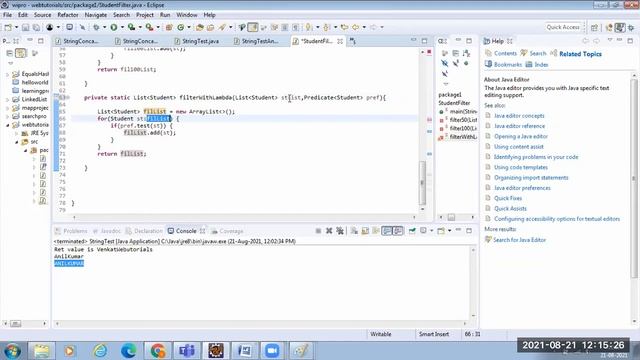Remove the launch with the Console X icon
The height and width of the screenshot is (360, 640).
(x=329, y=231)
